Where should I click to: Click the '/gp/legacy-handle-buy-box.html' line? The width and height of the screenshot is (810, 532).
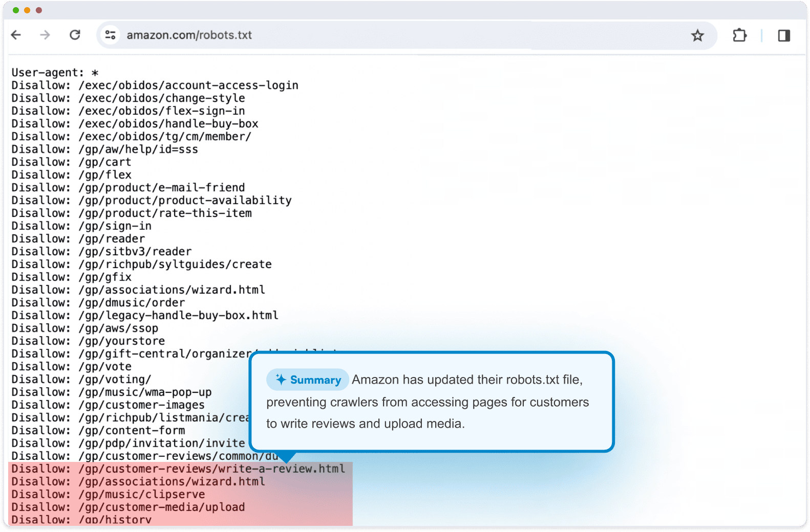[145, 316]
